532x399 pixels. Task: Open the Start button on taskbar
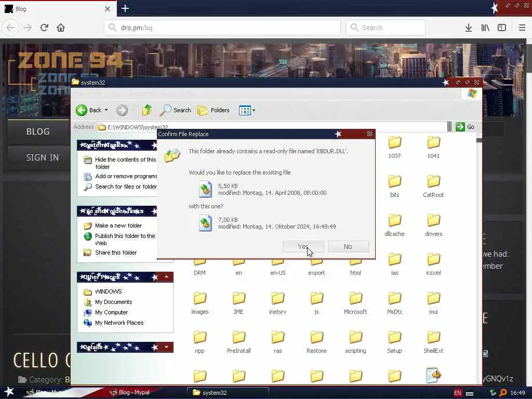tap(9, 392)
